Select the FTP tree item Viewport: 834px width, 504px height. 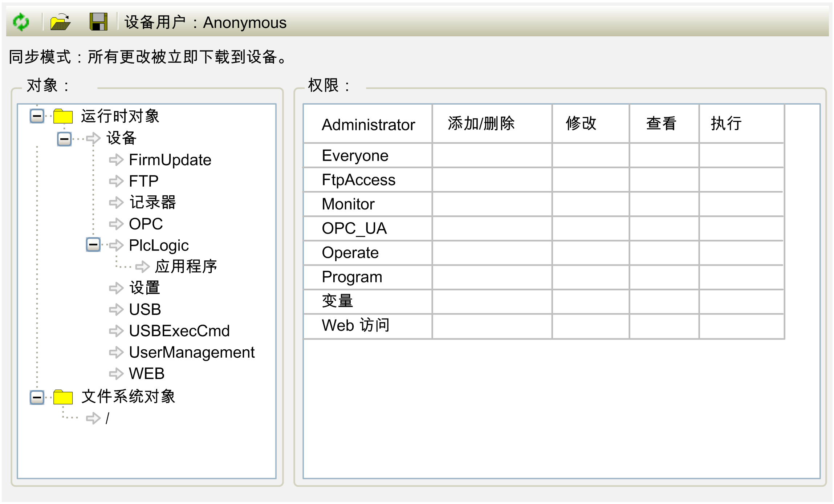(x=143, y=181)
